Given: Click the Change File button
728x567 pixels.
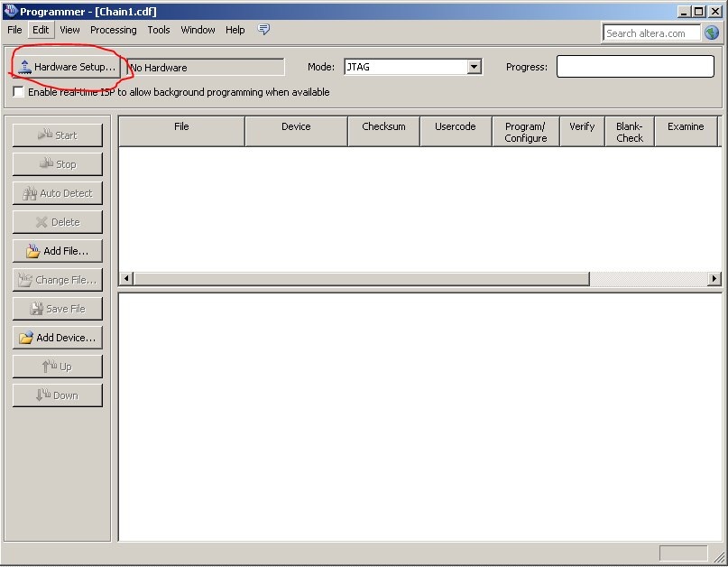Looking at the screenshot, I should 58,280.
